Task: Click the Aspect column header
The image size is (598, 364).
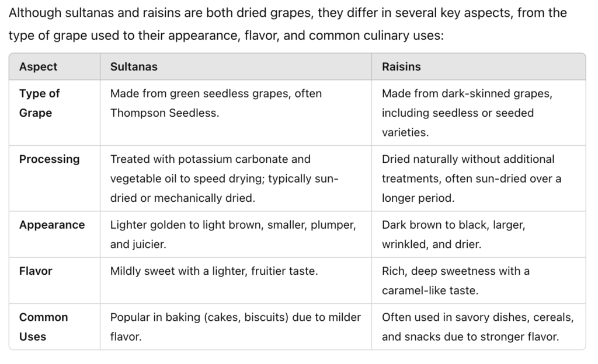Action: click(38, 66)
